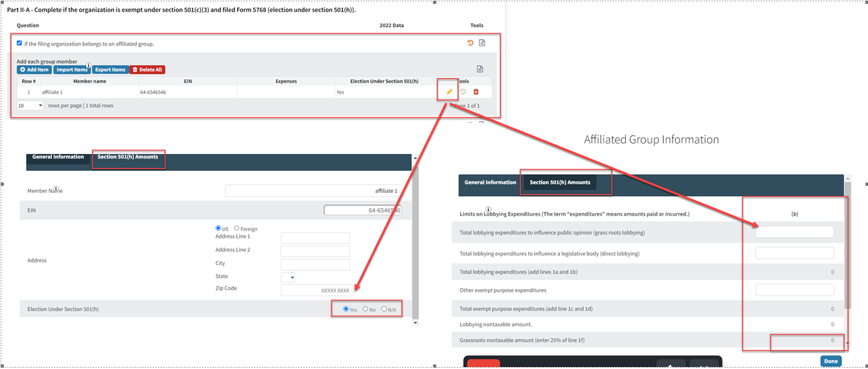
Task: Click the info icon above Member Name label
Action: pos(56,189)
